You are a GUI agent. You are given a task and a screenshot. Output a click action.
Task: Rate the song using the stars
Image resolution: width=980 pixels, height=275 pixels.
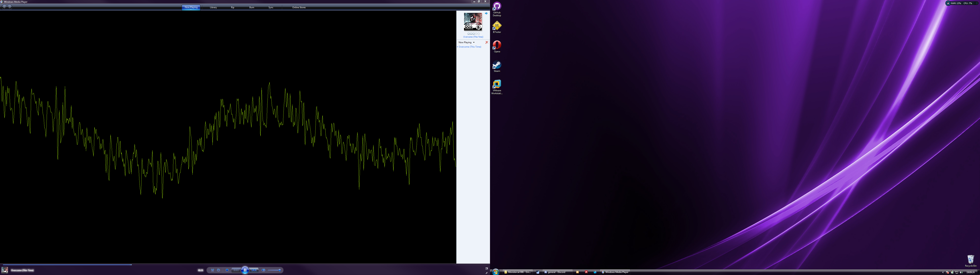click(x=473, y=34)
